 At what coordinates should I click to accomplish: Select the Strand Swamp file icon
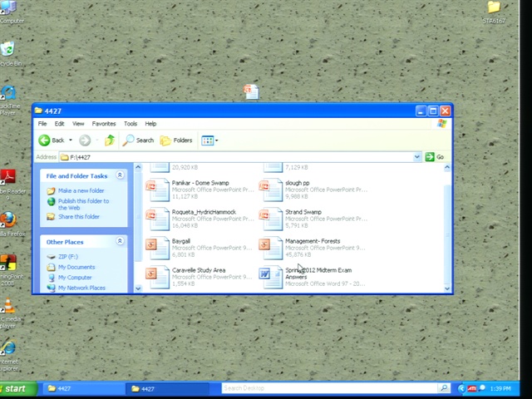point(271,219)
